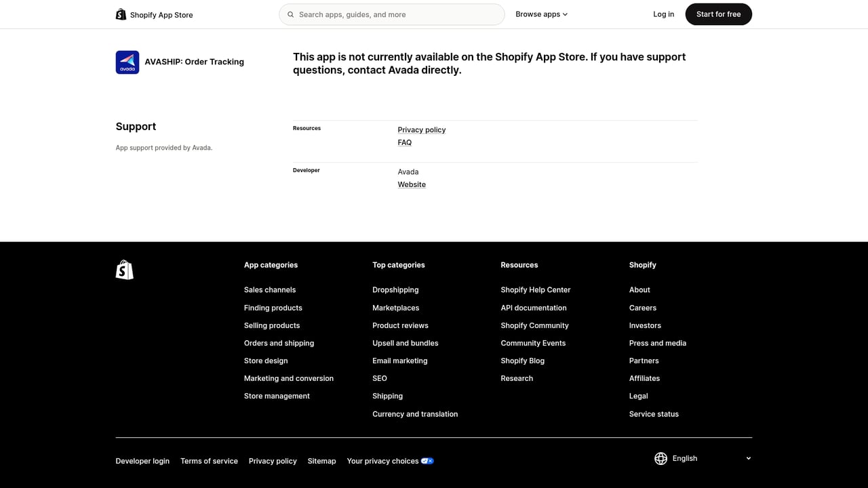Open Developer login in the footer
Screen dimensions: 868x488
coord(142,461)
